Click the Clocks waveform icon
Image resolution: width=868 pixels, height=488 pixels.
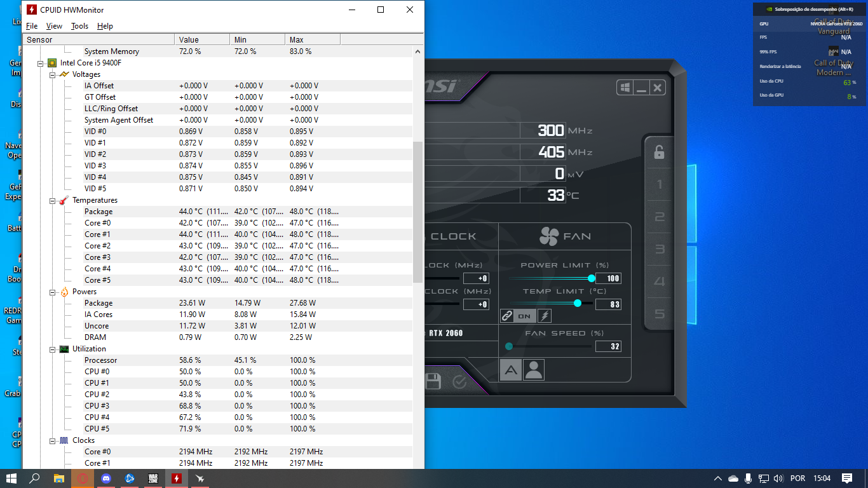tap(64, 440)
